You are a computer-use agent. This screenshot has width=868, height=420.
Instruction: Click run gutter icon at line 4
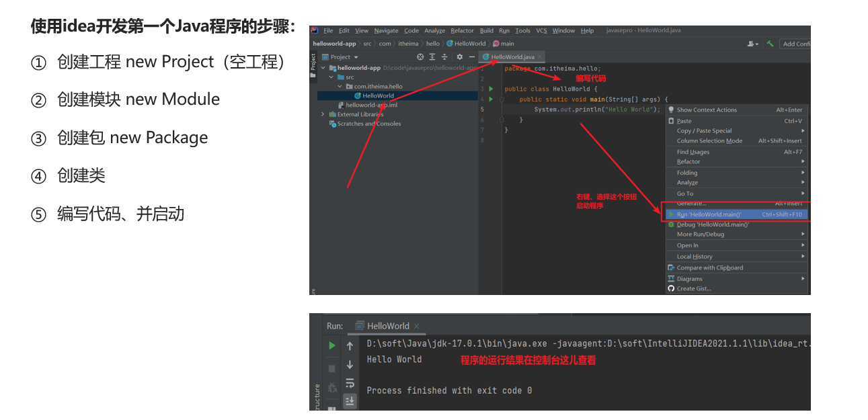(x=491, y=99)
